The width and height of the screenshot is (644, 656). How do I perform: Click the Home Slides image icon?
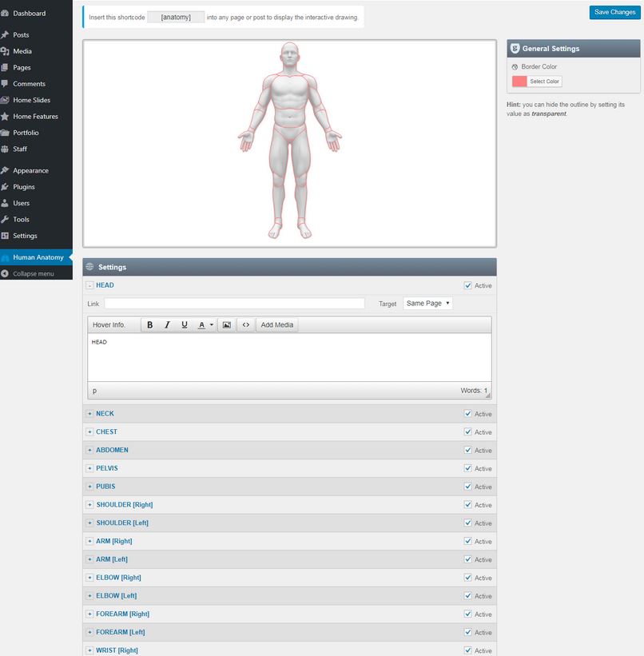5,100
